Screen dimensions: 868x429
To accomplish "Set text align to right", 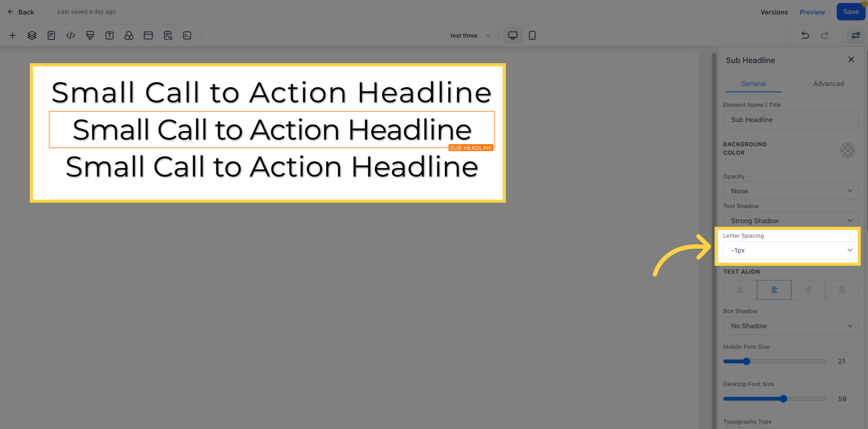I will 808,290.
